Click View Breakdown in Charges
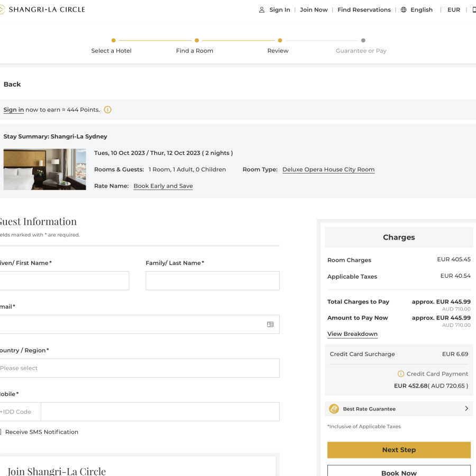This screenshot has height=476, width=476. point(352,334)
